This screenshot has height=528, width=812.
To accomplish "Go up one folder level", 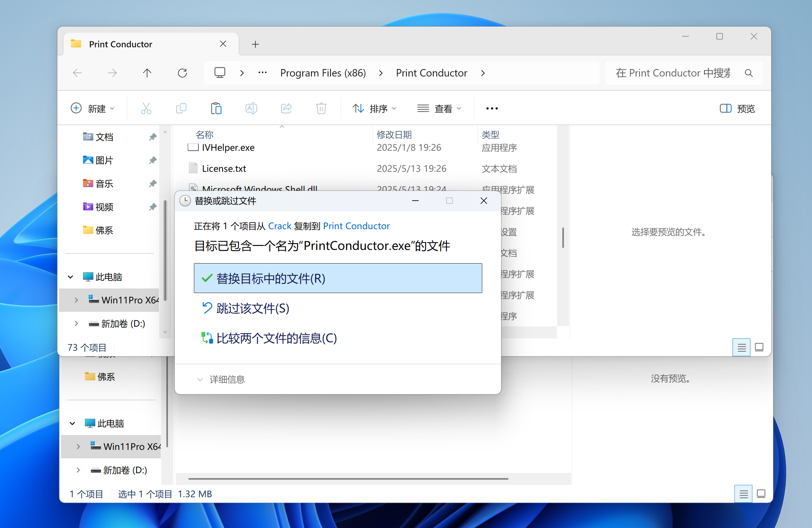I will click(147, 73).
